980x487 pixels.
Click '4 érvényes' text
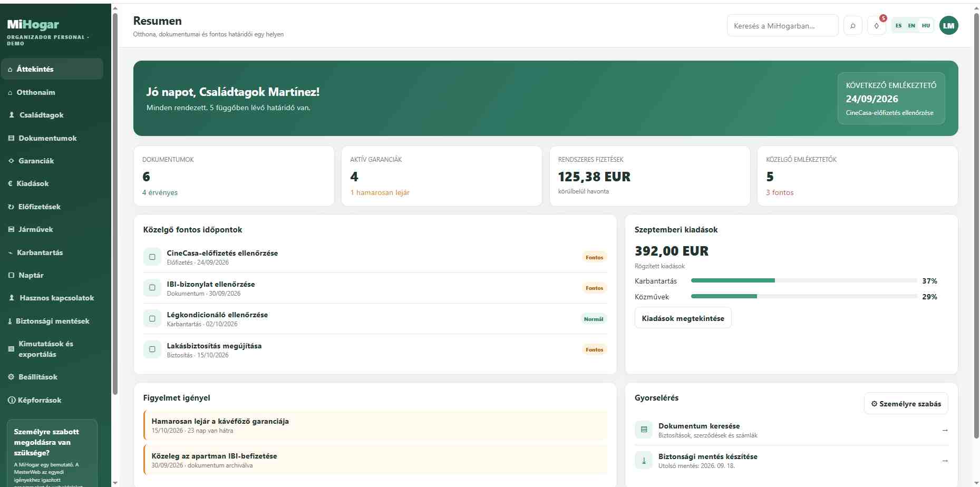coord(160,192)
